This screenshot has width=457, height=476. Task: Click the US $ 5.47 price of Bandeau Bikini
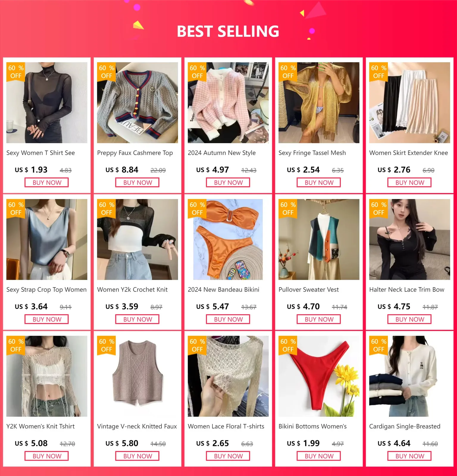[212, 306]
